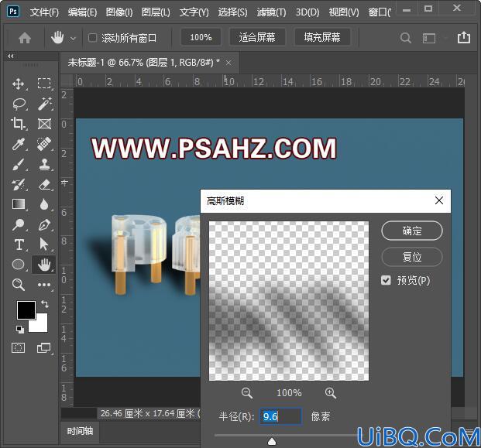
Task: Select the Frame tool
Action: 44,124
